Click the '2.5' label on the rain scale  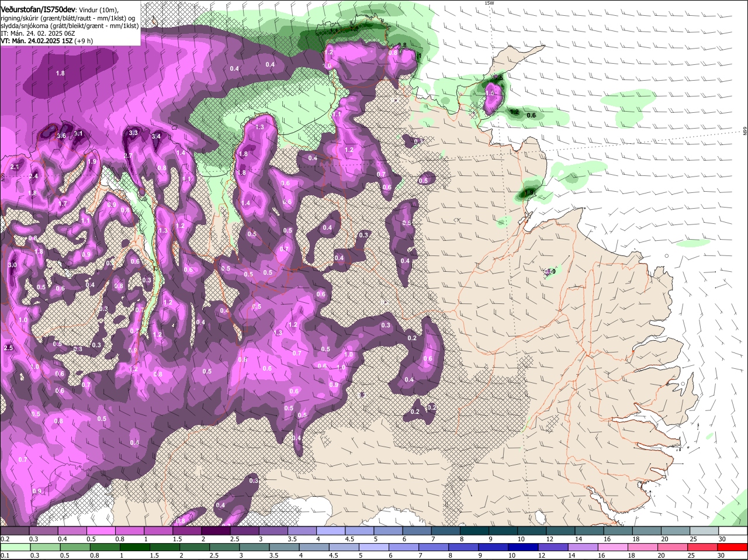(x=214, y=555)
